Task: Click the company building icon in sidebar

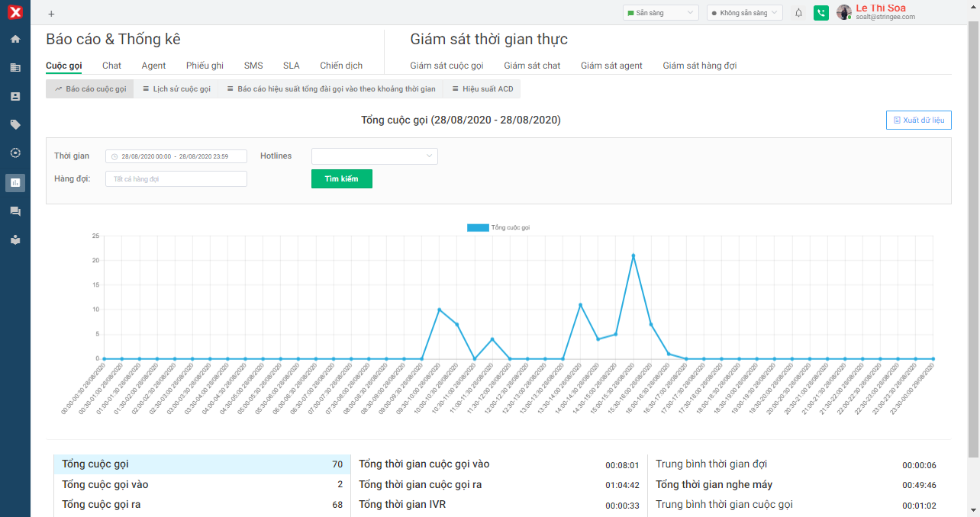Action: (x=15, y=67)
